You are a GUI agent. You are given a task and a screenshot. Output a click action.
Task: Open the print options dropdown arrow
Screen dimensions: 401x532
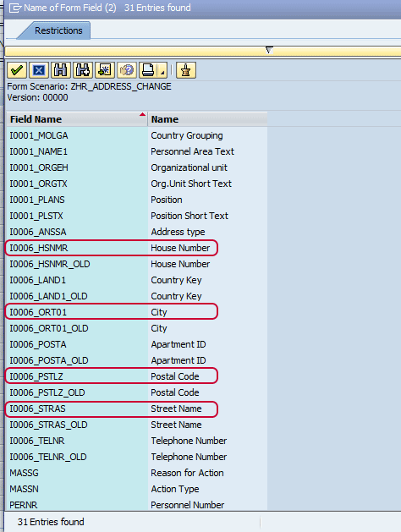point(162,71)
